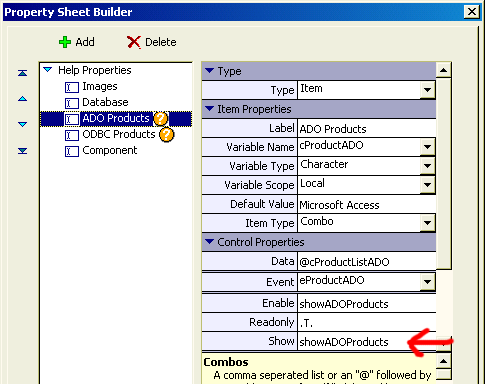
Task: Click help question mark beside ADO Products
Action: click(x=161, y=119)
